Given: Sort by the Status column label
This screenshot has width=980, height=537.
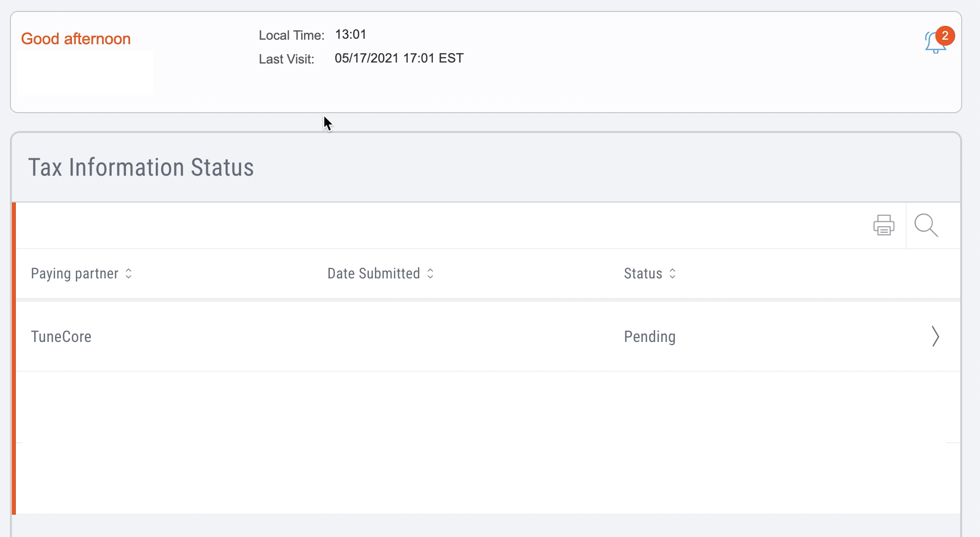Looking at the screenshot, I should click(643, 273).
